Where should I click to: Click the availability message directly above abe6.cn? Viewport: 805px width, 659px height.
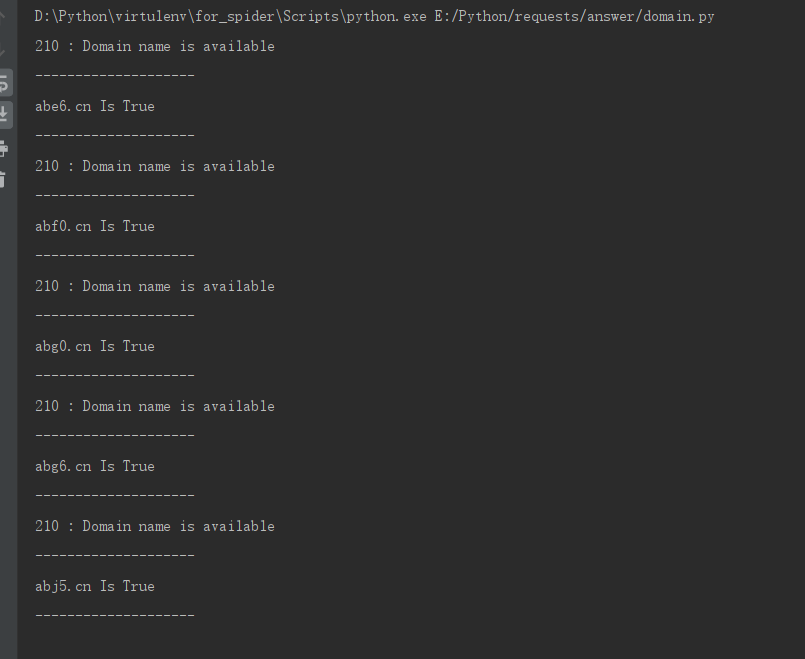155,46
